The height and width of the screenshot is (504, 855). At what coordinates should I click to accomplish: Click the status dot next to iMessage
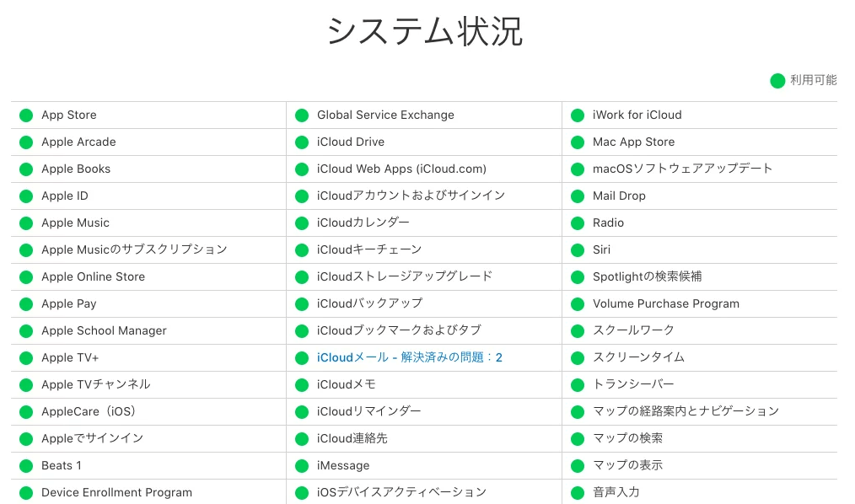point(302,466)
